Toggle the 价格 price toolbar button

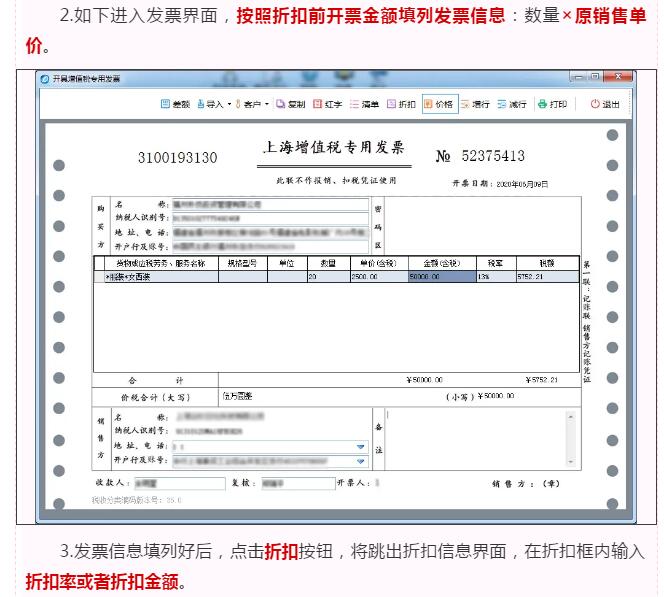coord(440,104)
